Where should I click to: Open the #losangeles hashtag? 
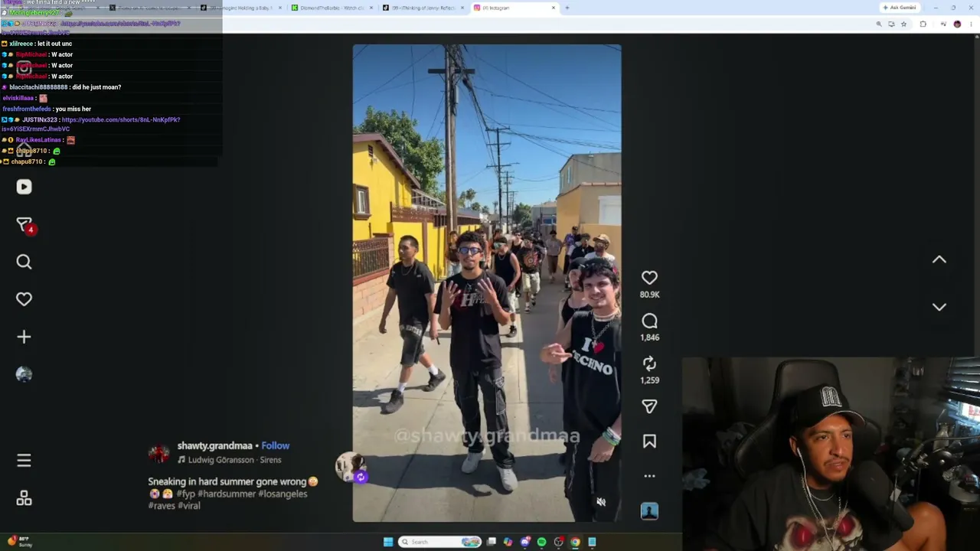[283, 494]
